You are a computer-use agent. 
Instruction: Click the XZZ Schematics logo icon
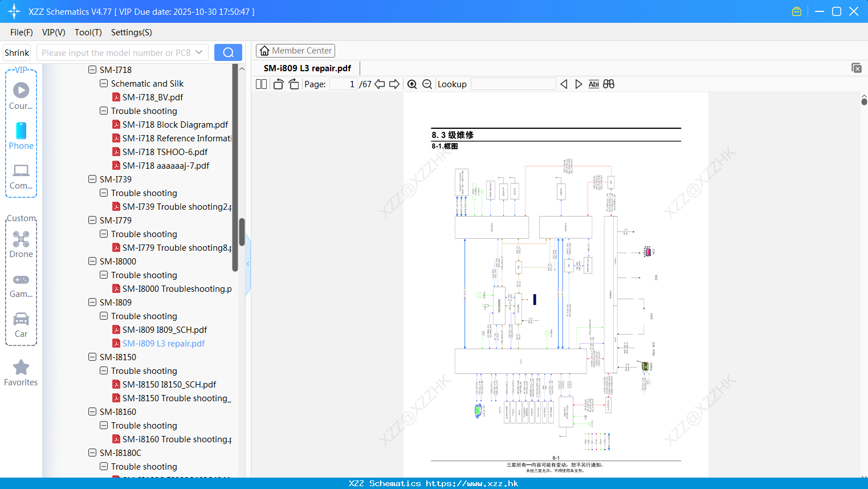[x=14, y=11]
